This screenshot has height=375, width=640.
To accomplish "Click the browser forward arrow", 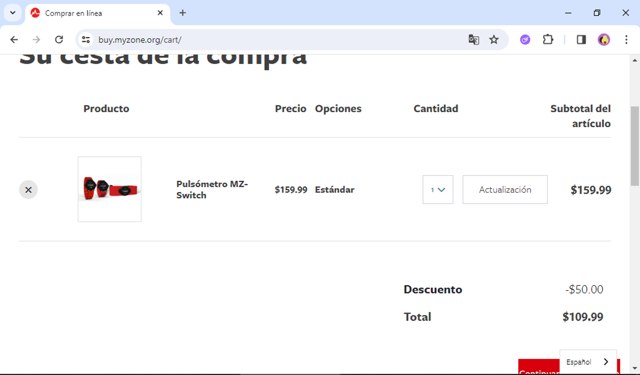I will [36, 40].
